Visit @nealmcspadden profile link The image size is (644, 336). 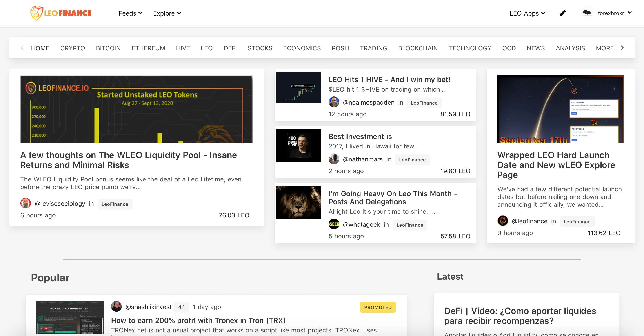pos(369,102)
